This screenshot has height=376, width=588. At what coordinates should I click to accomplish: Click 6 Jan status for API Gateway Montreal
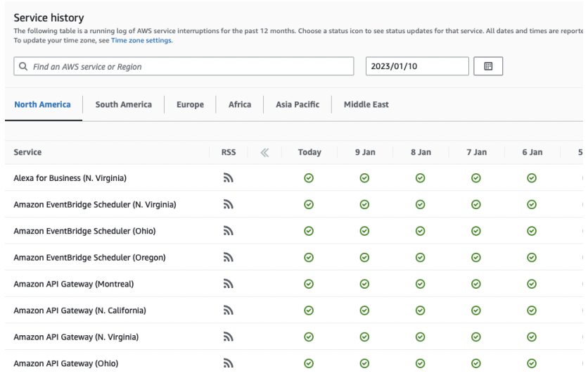pyautogui.click(x=532, y=284)
